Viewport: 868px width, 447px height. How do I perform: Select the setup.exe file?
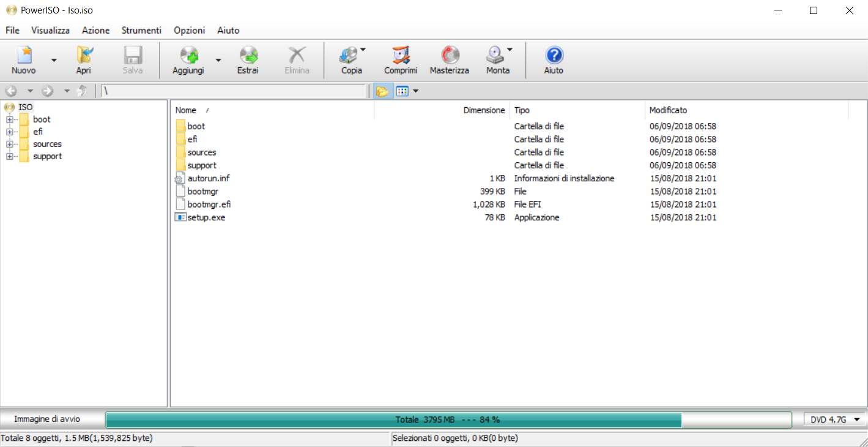pos(206,217)
